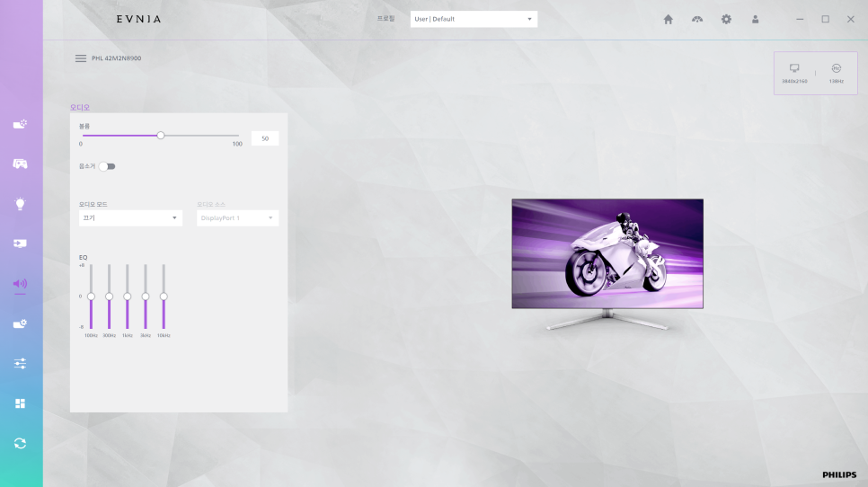Click the volume value field showing 50
The width and height of the screenshot is (868, 487).
coord(265,138)
